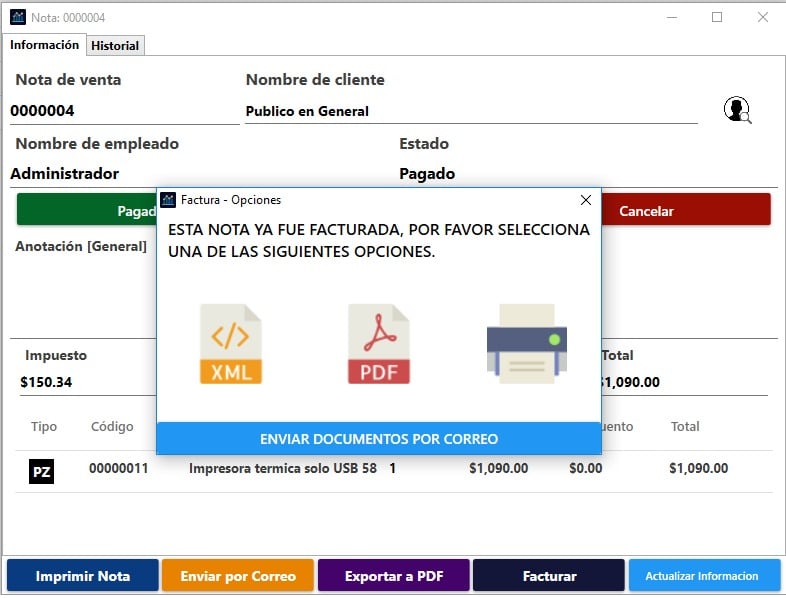Click Exportar a PDF button

[393, 576]
